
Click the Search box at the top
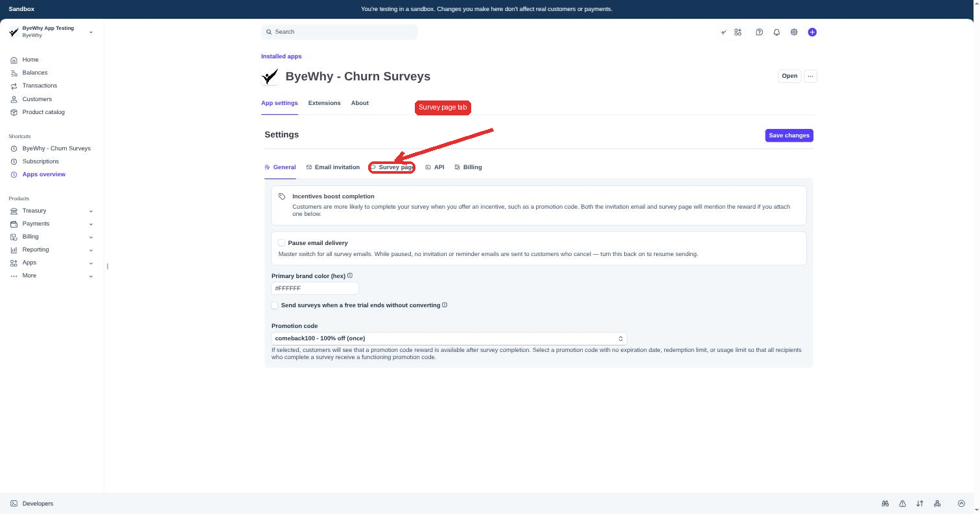coord(339,32)
